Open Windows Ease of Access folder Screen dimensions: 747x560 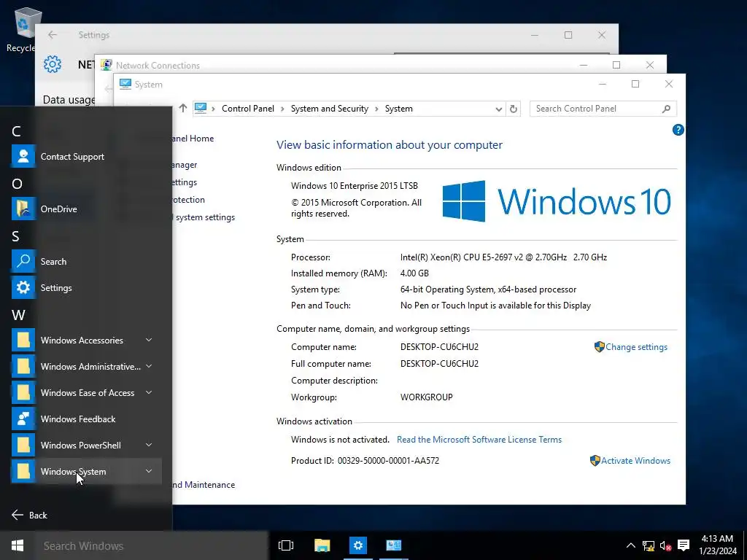(86, 392)
